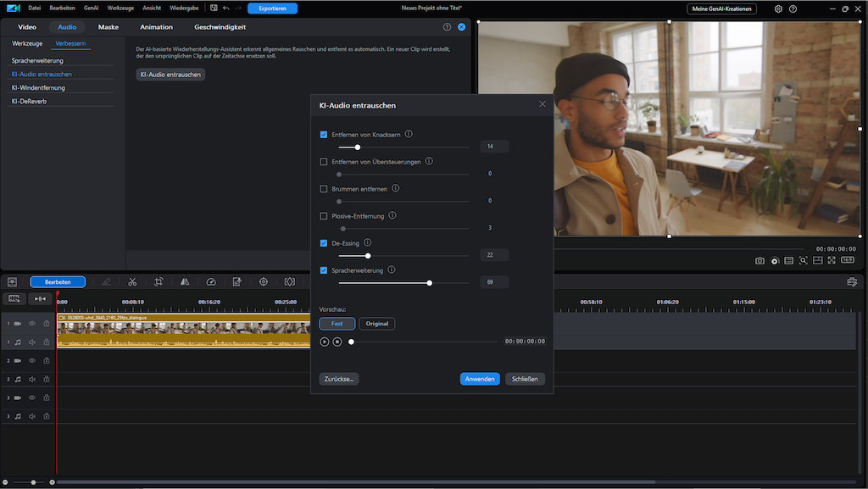Open the speed gauge tool in timeline toolbar
This screenshot has width=868, height=489.
click(211, 281)
